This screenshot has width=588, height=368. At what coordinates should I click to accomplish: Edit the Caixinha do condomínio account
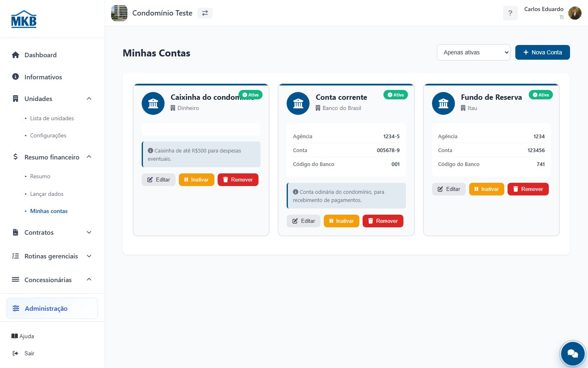click(158, 180)
